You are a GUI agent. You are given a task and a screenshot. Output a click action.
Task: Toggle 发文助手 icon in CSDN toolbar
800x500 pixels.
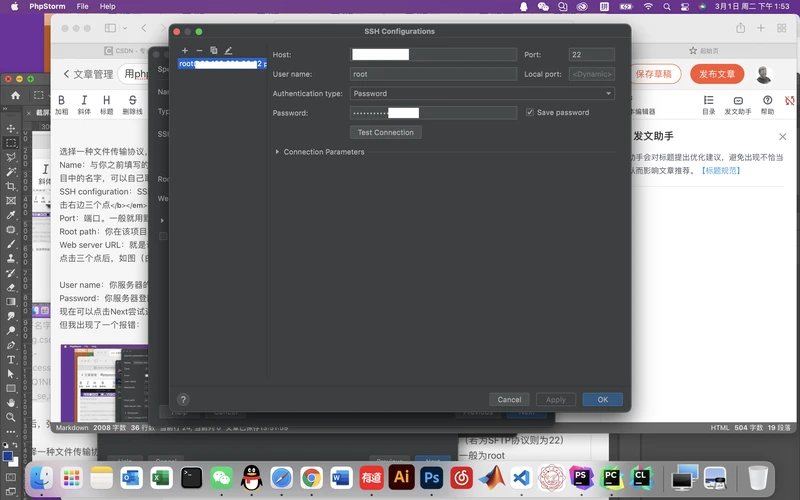click(738, 105)
